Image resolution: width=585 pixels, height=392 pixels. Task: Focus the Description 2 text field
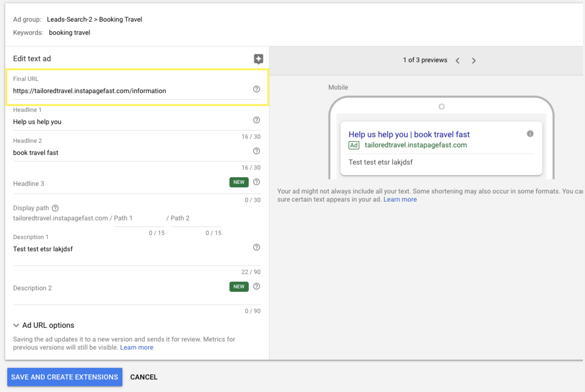(x=118, y=288)
